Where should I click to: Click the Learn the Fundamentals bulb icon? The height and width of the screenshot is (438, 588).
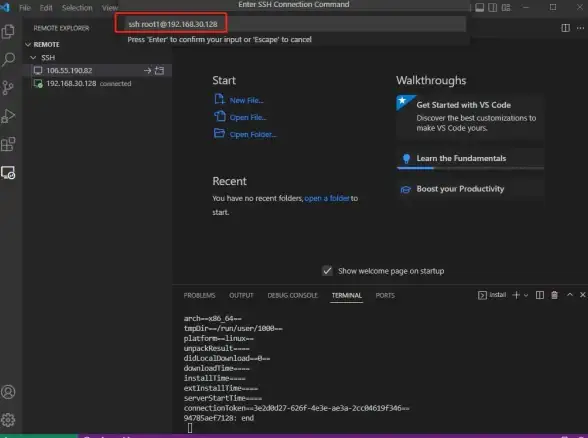coord(406,159)
